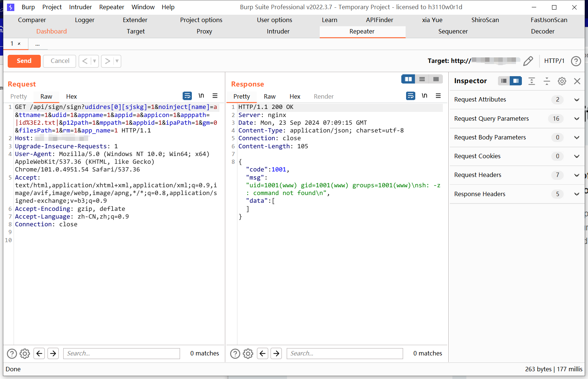
Task: Open the Response Render tab
Action: click(323, 96)
